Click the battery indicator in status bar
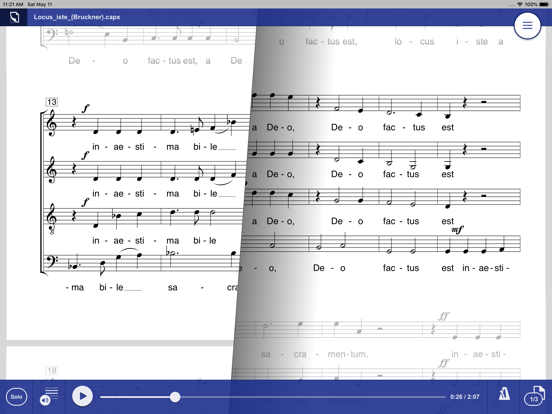 [x=544, y=4]
